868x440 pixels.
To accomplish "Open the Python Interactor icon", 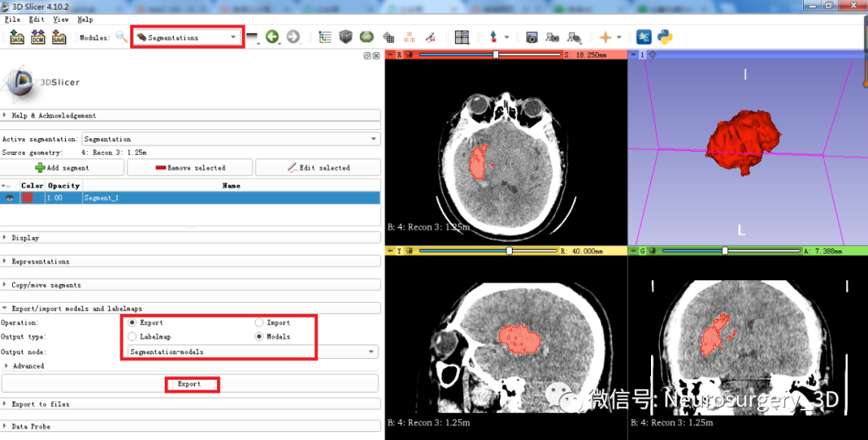I will tap(665, 37).
